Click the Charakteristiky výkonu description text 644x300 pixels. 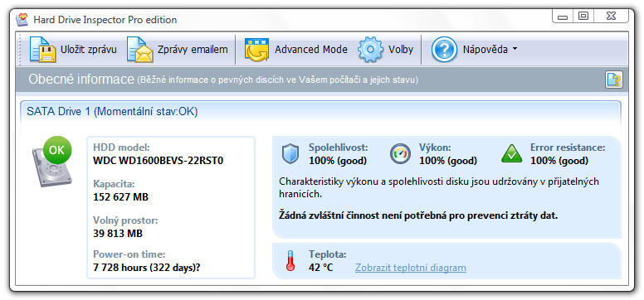click(x=439, y=187)
